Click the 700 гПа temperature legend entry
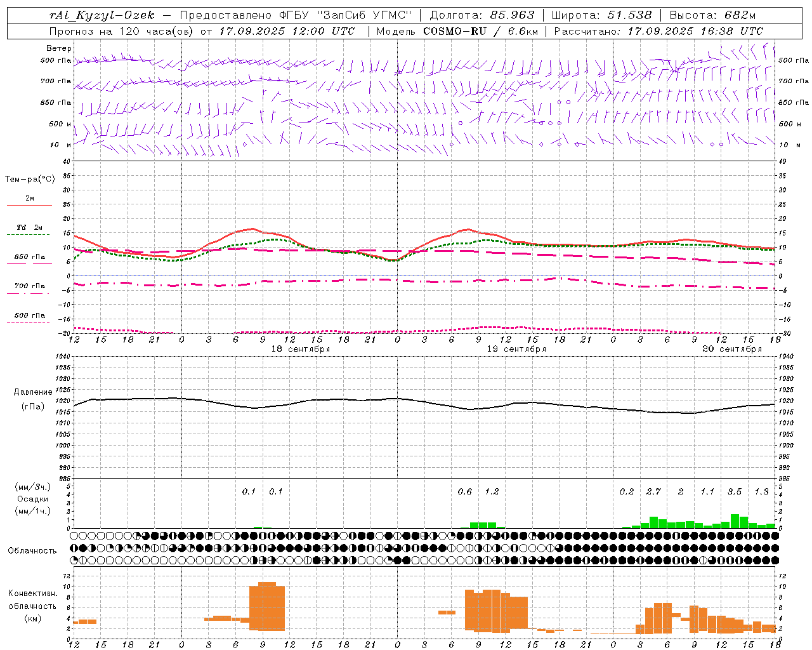 [29, 286]
